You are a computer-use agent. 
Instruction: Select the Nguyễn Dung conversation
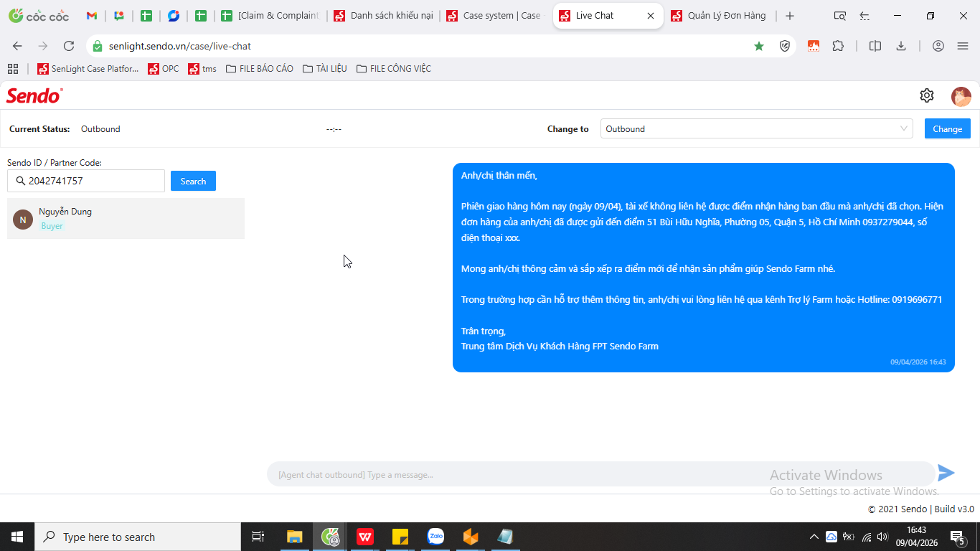click(126, 218)
